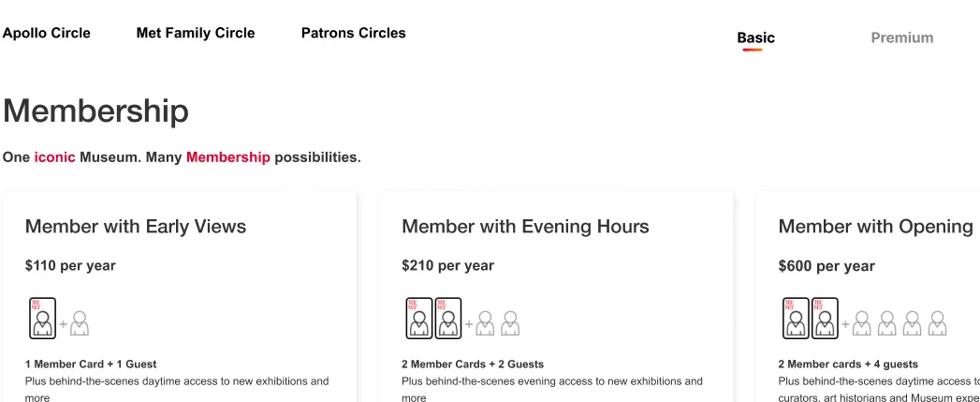Screen dimensions: 980x402
Task: Click the second guest silhouette in Evening Hours
Action: point(510,323)
